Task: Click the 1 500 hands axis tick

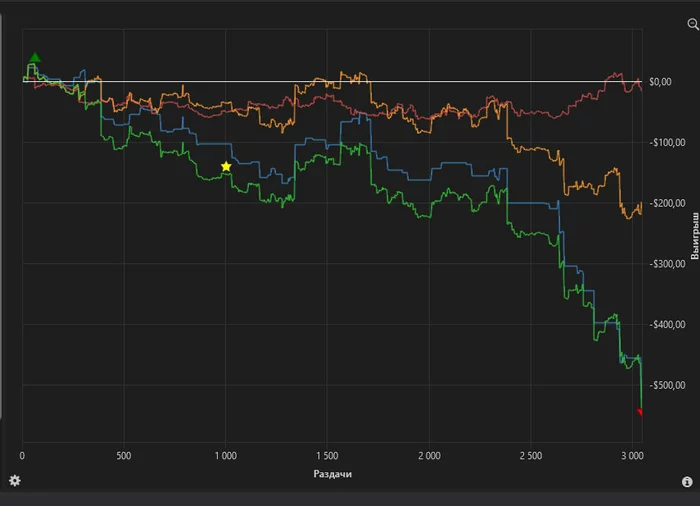Action: [x=327, y=456]
